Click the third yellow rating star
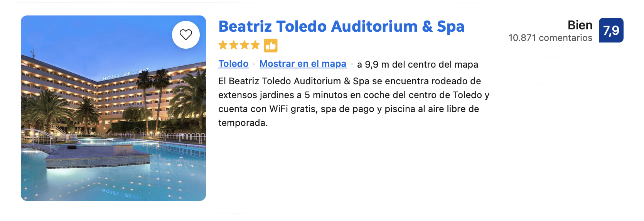Screen dimensions: 644x221 [x=244, y=46]
